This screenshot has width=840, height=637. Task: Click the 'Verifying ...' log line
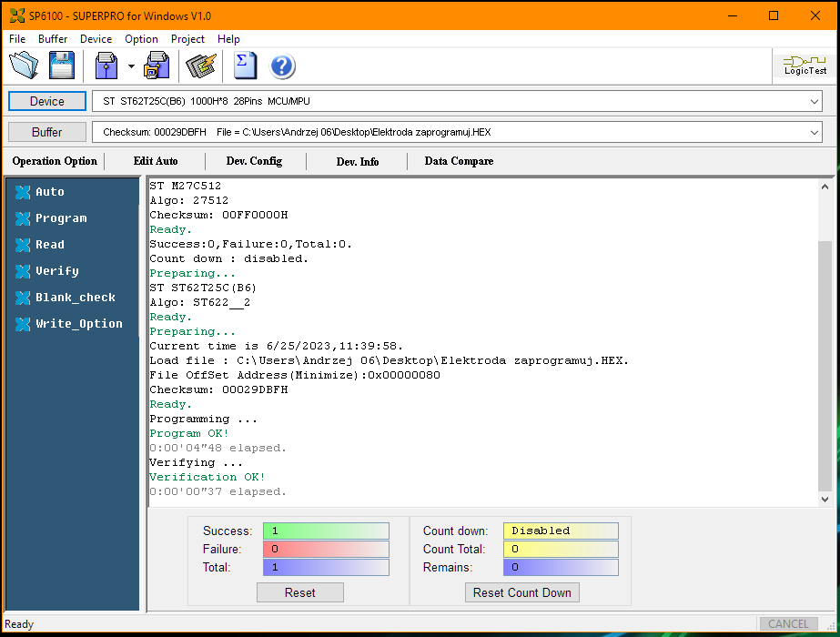[x=196, y=462]
